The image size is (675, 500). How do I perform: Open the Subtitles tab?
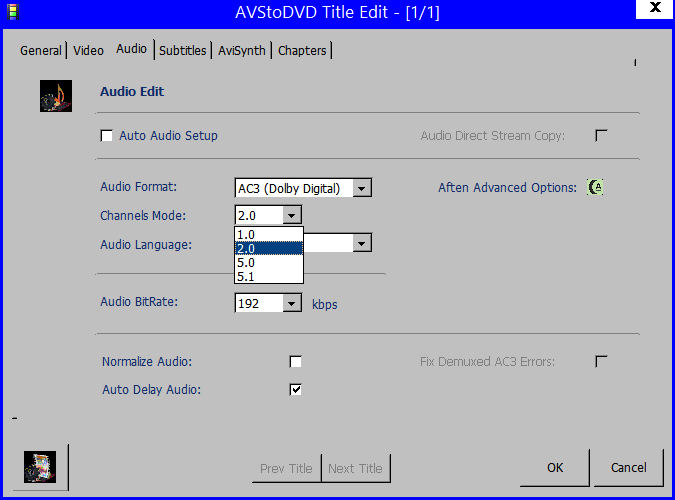(182, 50)
